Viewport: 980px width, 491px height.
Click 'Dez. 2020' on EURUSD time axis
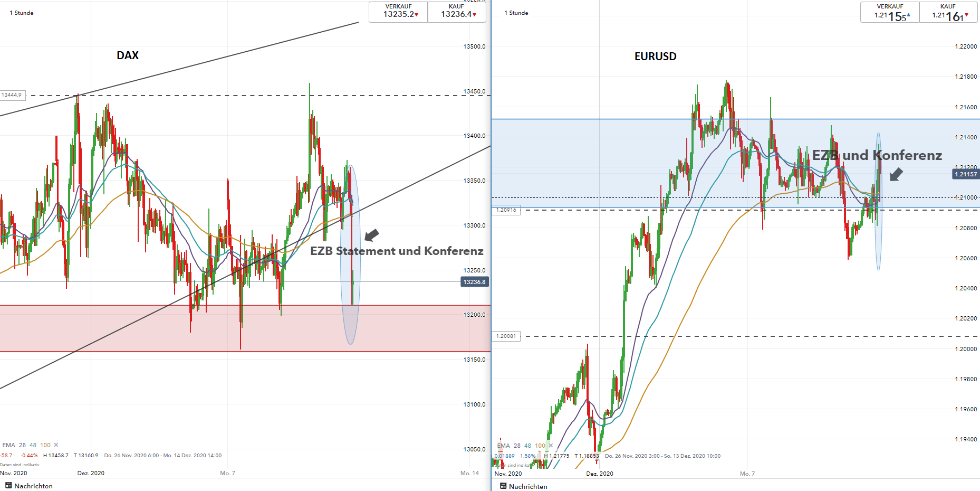(x=600, y=474)
